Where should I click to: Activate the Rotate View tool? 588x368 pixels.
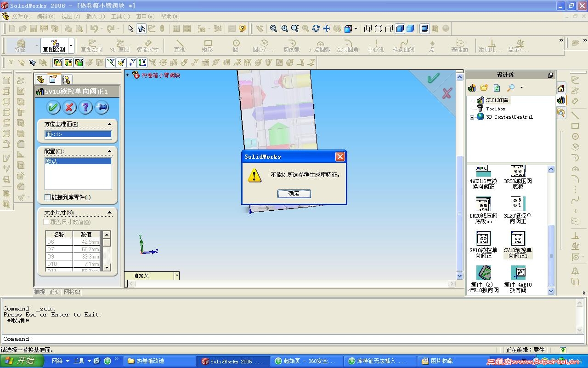click(316, 29)
